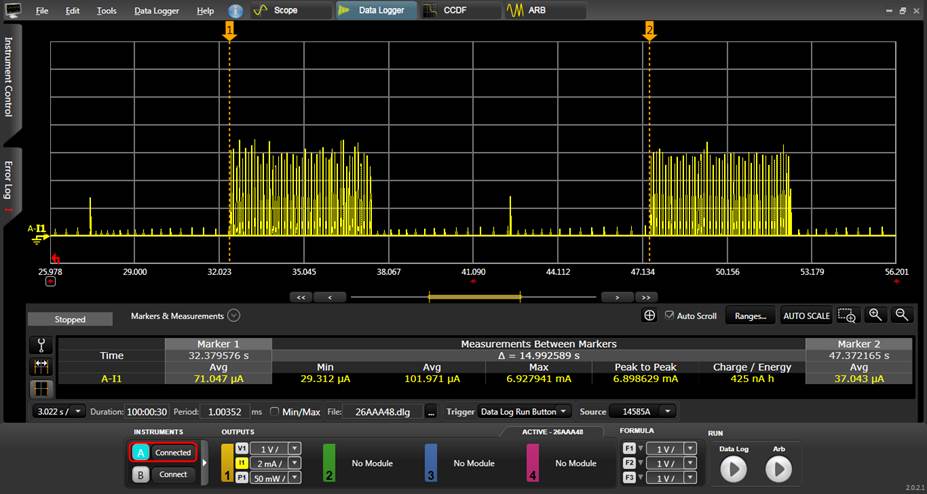
Task: Toggle F2 formula trace
Action: tap(629, 463)
